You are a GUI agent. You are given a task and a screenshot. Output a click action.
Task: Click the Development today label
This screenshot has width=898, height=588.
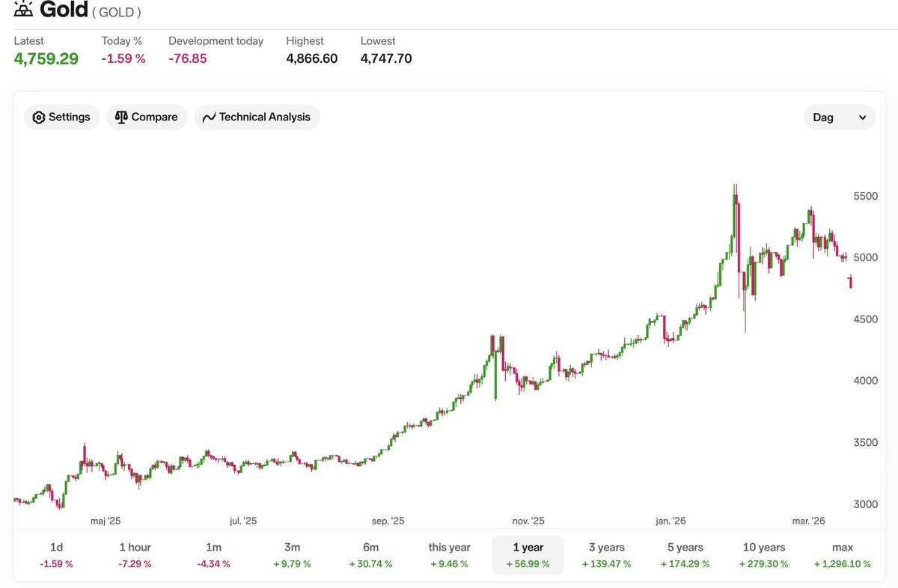click(216, 41)
